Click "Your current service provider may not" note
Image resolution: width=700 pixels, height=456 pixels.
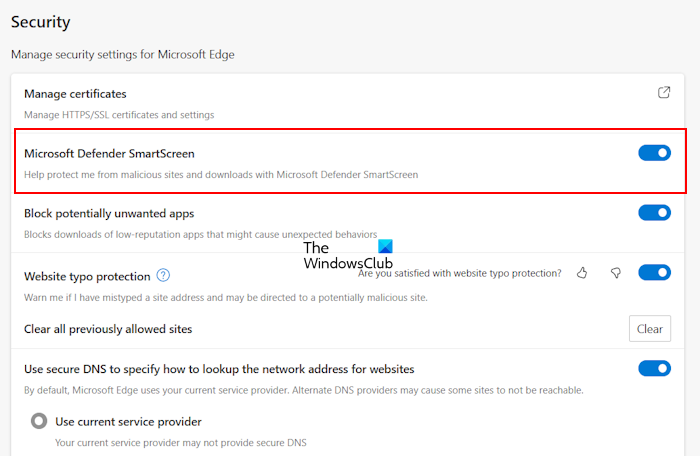click(181, 443)
